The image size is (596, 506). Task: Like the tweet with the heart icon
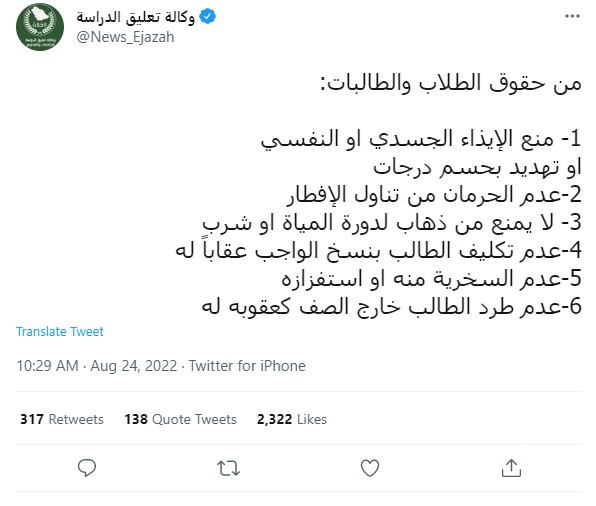370,468
